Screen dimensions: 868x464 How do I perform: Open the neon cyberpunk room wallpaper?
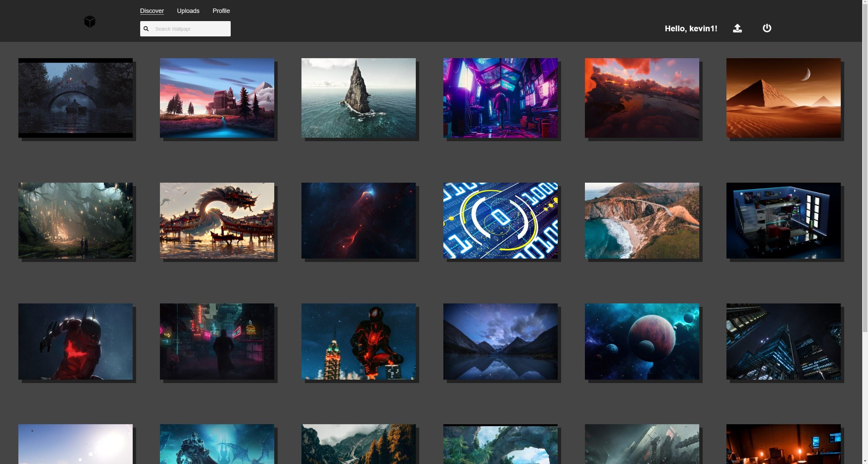tap(500, 98)
